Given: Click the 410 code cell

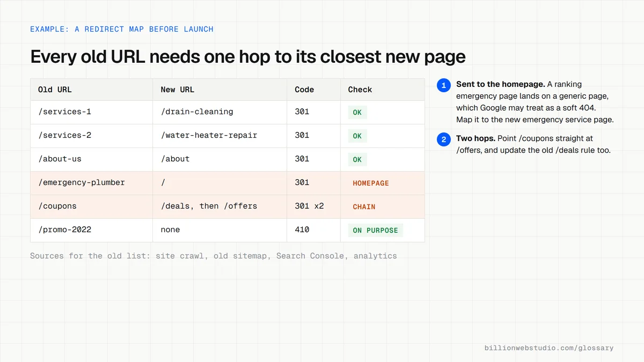Looking at the screenshot, I should click(313, 230).
